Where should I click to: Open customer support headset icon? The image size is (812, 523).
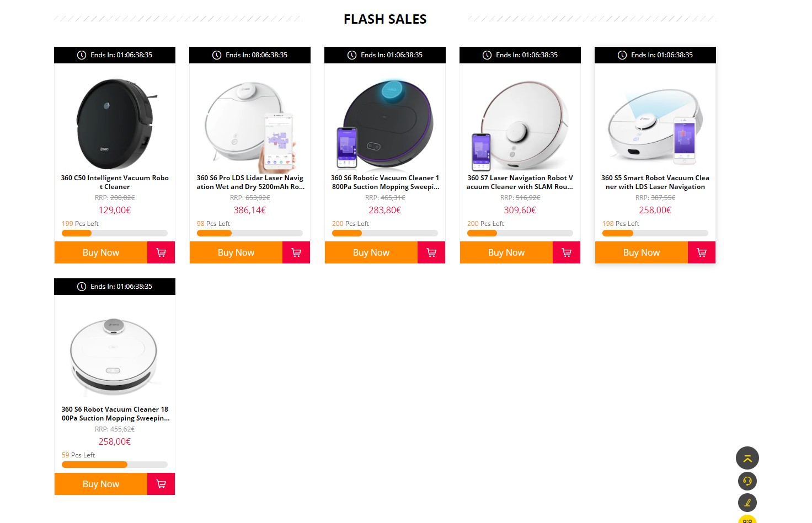coord(747,481)
